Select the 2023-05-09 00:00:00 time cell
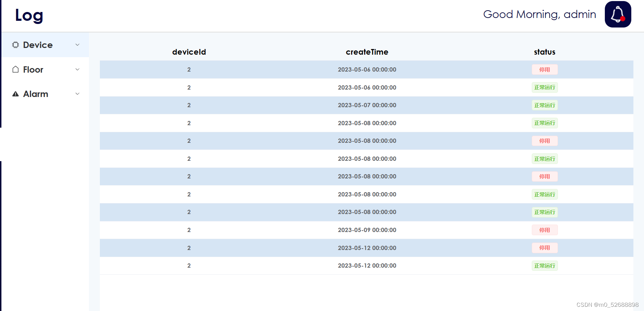The height and width of the screenshot is (311, 644). pyautogui.click(x=367, y=230)
